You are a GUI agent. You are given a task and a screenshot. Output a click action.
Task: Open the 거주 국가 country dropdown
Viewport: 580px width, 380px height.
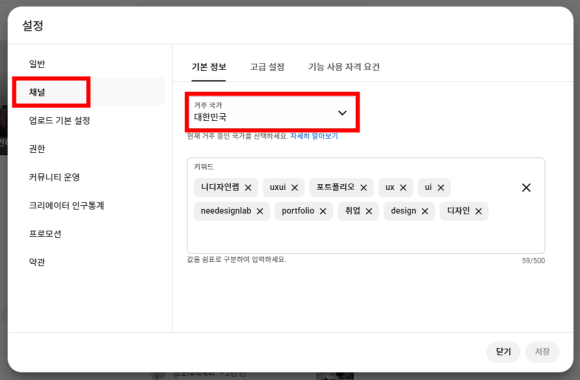tap(272, 112)
